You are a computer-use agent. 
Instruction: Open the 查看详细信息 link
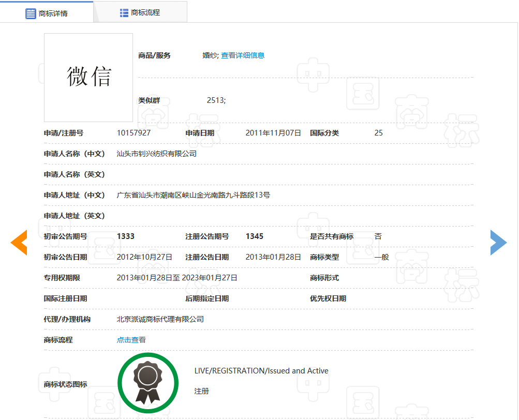pos(243,55)
